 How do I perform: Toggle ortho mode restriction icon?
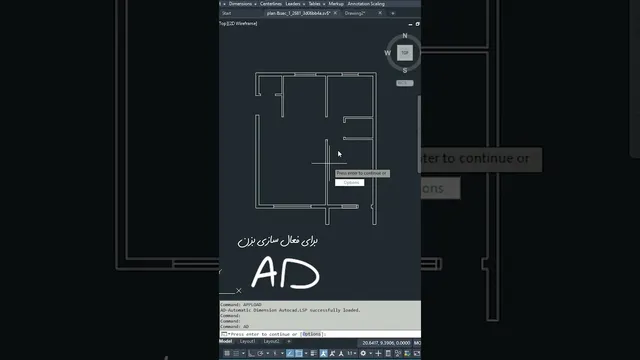click(251, 353)
